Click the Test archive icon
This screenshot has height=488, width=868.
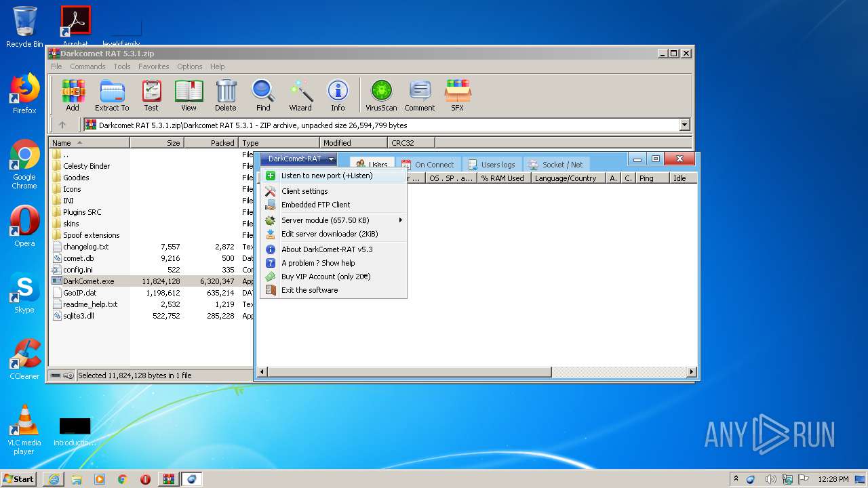pyautogui.click(x=151, y=95)
